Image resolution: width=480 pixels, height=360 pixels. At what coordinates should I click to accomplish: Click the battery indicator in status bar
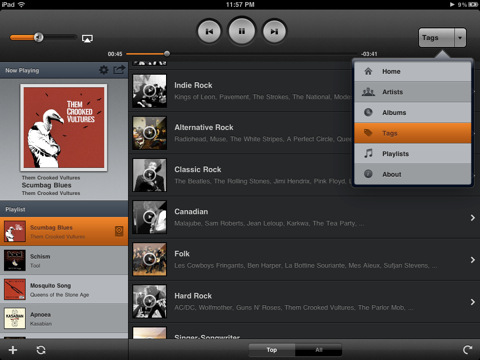(473, 4)
